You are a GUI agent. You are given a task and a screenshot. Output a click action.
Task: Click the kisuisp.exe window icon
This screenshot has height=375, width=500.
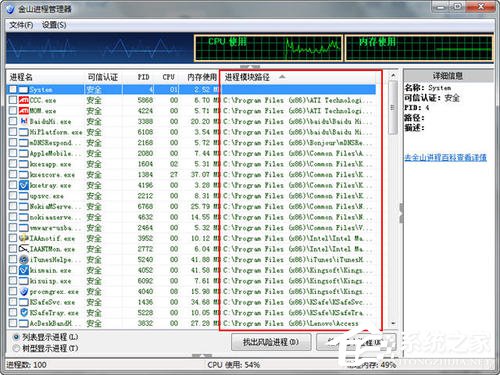point(24,281)
